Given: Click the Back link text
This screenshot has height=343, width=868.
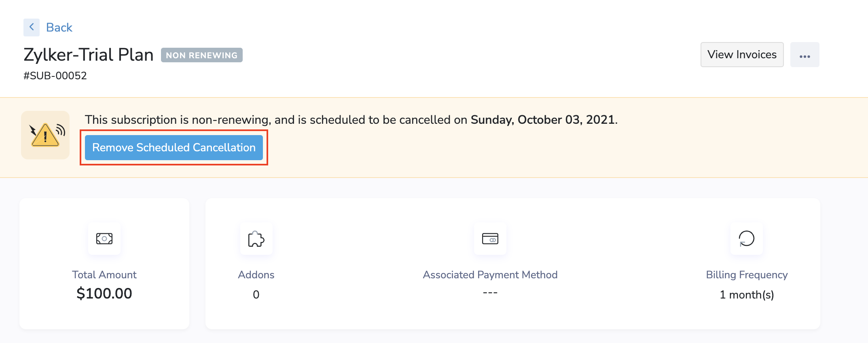Looking at the screenshot, I should pyautogui.click(x=59, y=28).
